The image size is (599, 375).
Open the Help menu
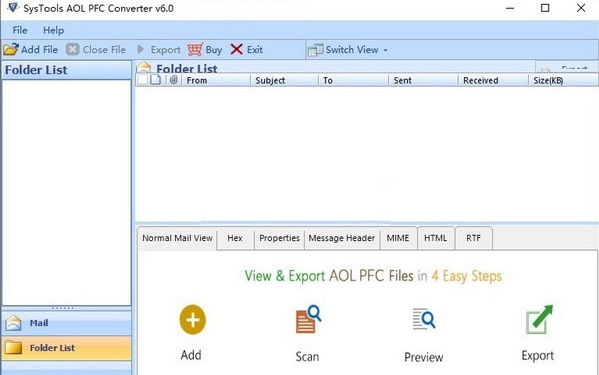pos(53,30)
